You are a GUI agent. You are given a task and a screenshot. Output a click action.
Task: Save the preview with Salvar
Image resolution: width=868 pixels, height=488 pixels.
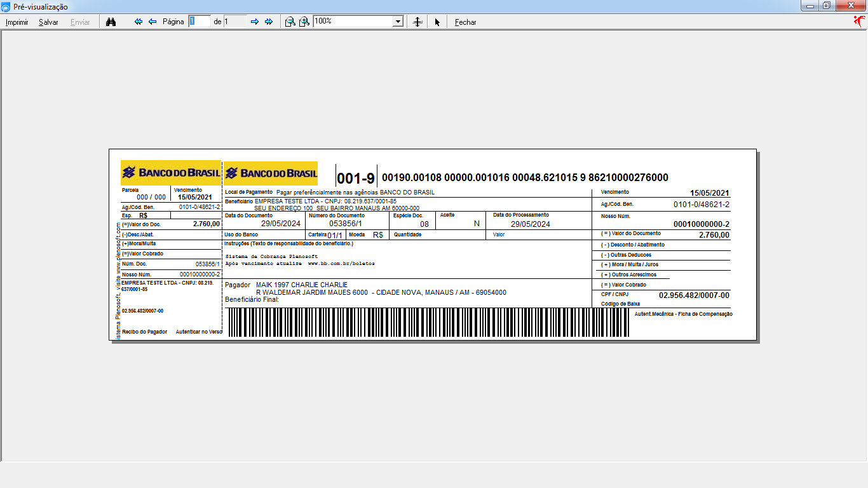(48, 22)
